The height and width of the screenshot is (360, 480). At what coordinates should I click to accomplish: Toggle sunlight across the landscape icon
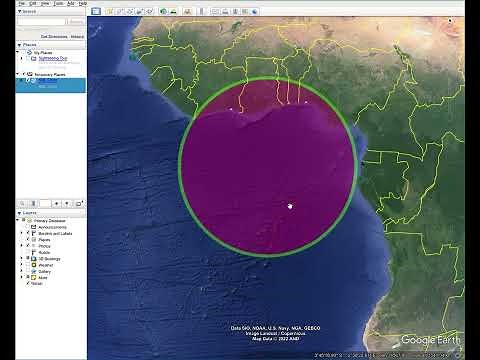point(173,11)
